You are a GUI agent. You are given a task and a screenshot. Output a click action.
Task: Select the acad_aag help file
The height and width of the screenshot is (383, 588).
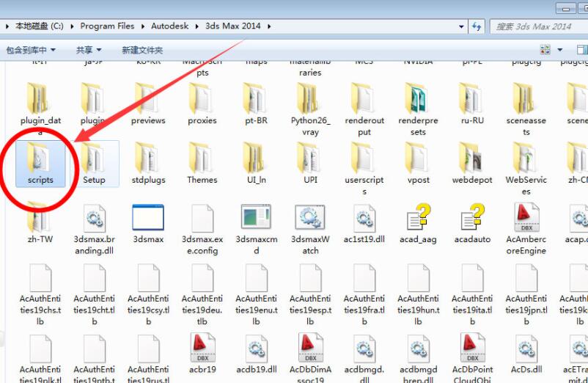point(418,219)
